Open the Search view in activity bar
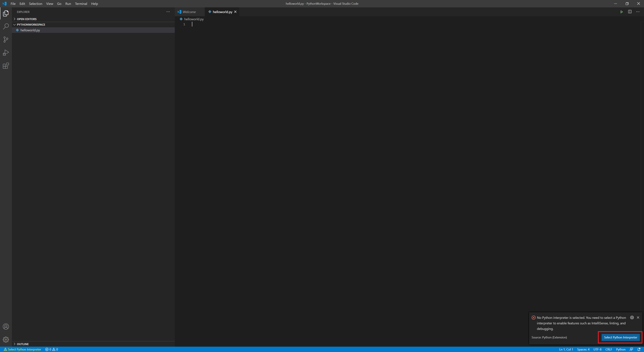The width and height of the screenshot is (644, 352). tap(6, 26)
